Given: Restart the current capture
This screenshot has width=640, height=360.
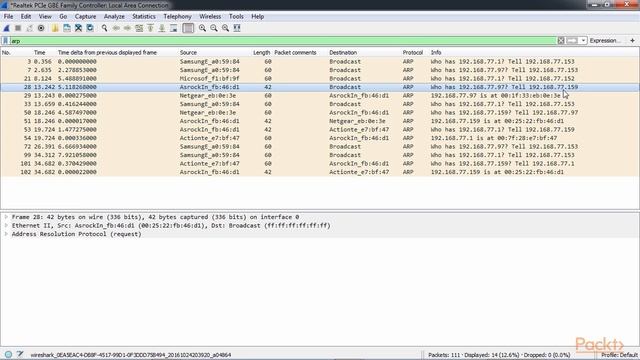Looking at the screenshot, I should pos(29,28).
